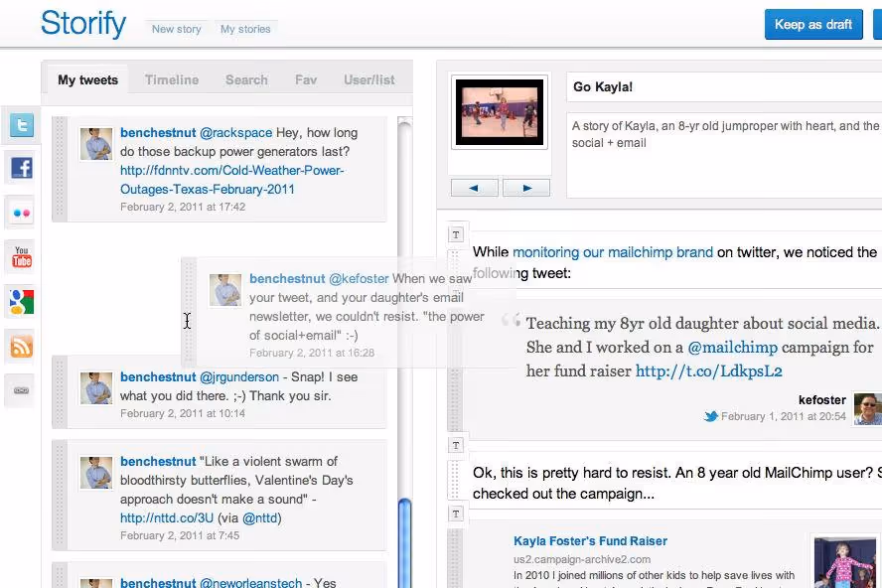Screen dimensions: 882x588
Task: Click timestamp 'February 2, 2011 at 17:42'
Action: pos(183,207)
